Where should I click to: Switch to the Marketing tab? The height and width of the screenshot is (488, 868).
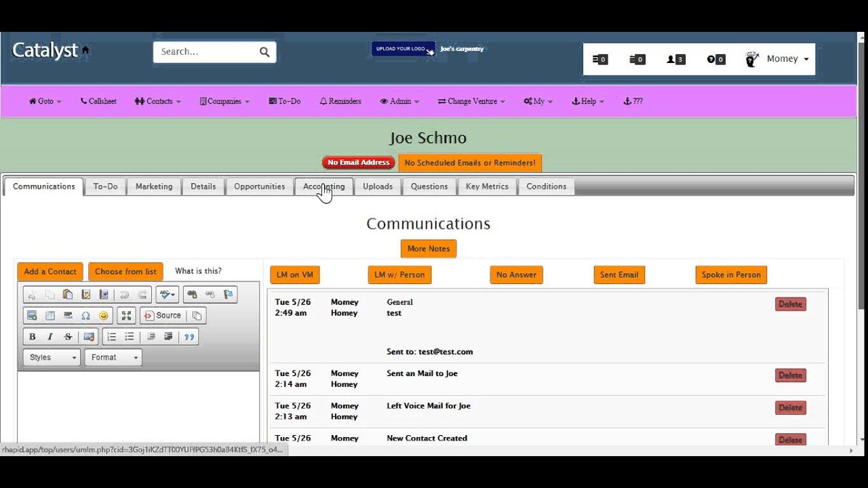click(154, 186)
